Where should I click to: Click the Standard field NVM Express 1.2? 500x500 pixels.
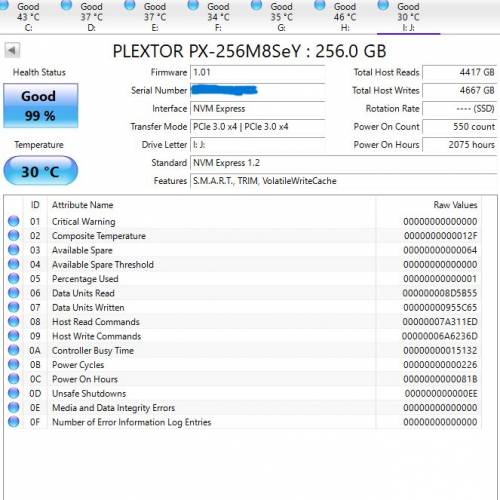[x=343, y=163]
